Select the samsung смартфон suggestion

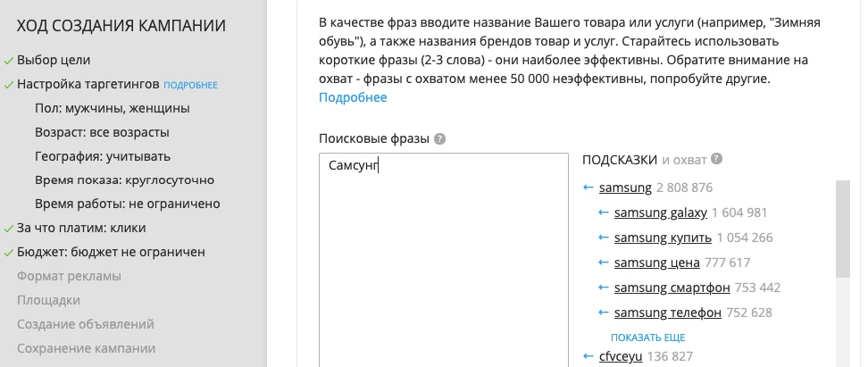pyautogui.click(x=672, y=288)
